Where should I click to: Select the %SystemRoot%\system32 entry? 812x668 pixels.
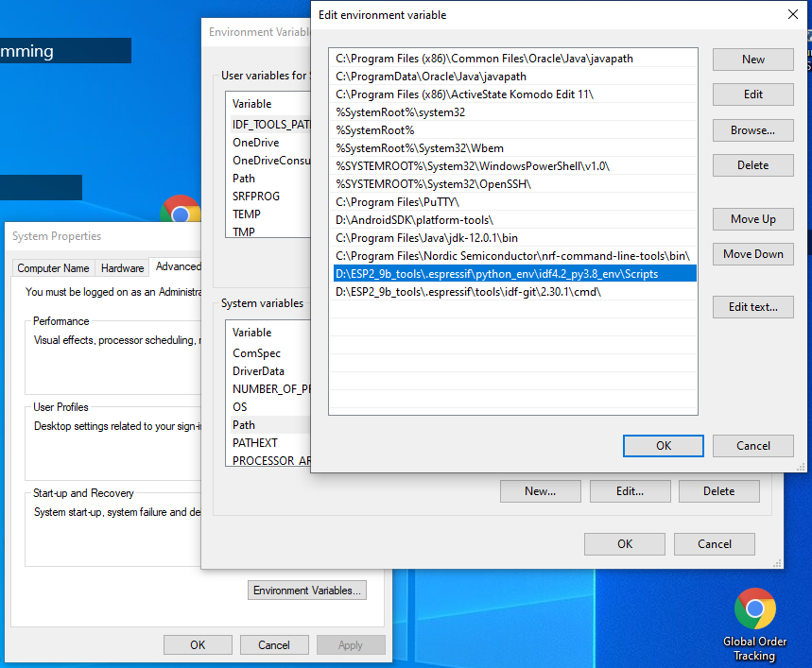click(x=513, y=112)
